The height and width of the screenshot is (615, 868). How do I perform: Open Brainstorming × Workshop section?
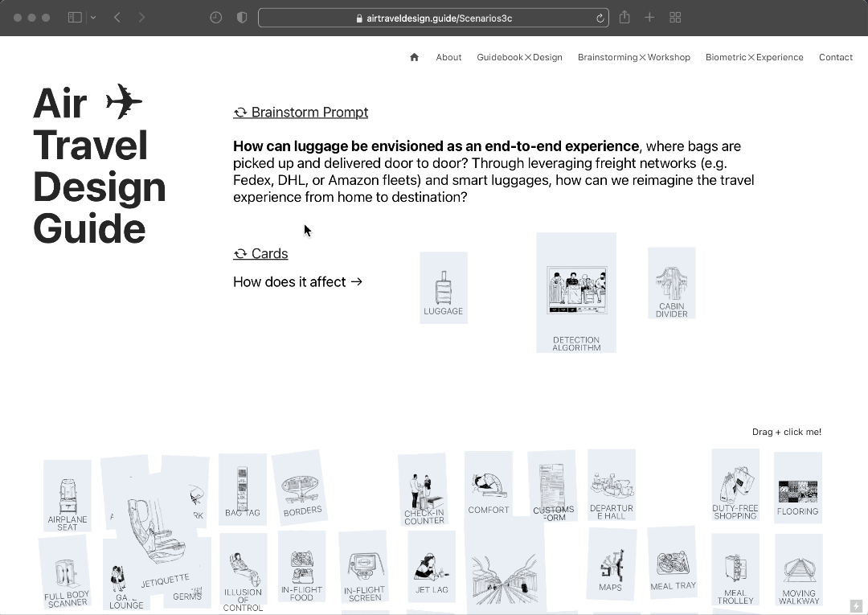coord(634,57)
